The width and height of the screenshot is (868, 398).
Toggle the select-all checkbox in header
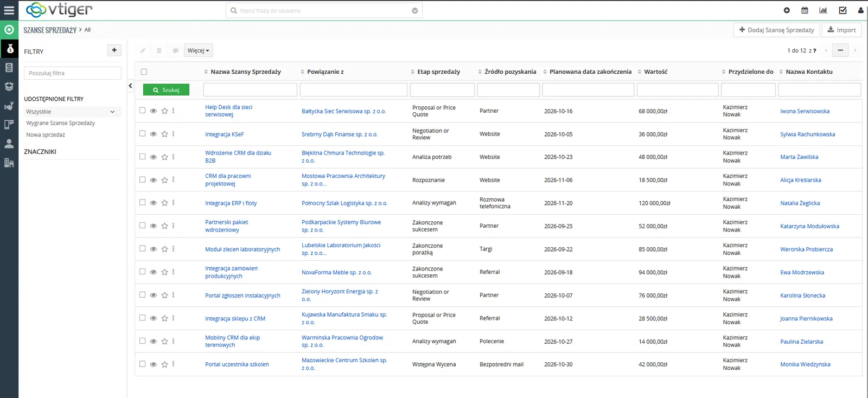[x=144, y=72]
